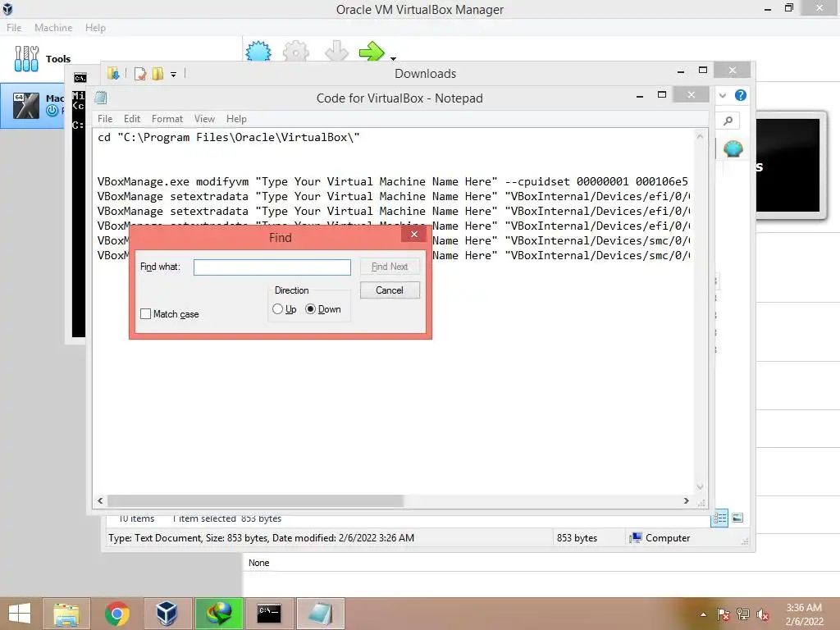This screenshot has height=630, width=840.
Task: Click the New (blue starburst) icon in VirtualBox
Action: tap(258, 52)
